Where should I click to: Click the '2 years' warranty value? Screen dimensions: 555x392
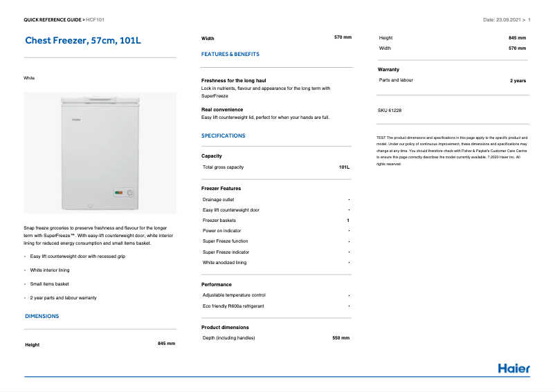(518, 81)
